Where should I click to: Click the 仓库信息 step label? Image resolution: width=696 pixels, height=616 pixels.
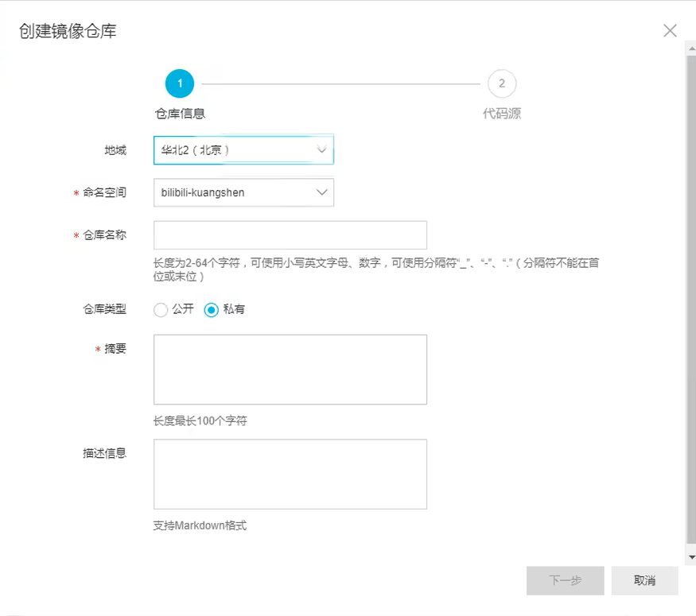[x=180, y=114]
